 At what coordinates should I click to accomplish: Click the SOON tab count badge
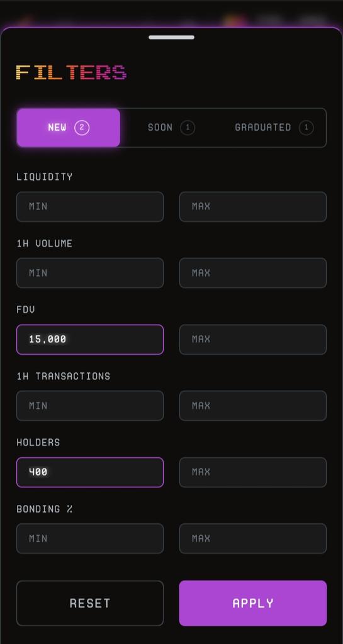pyautogui.click(x=188, y=127)
